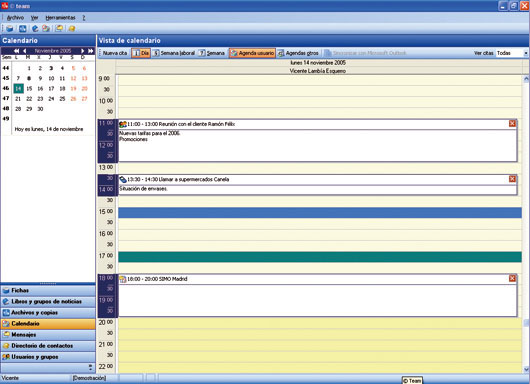Open the 18:00 - 20:00 SIMO Madrid title

(x=157, y=279)
